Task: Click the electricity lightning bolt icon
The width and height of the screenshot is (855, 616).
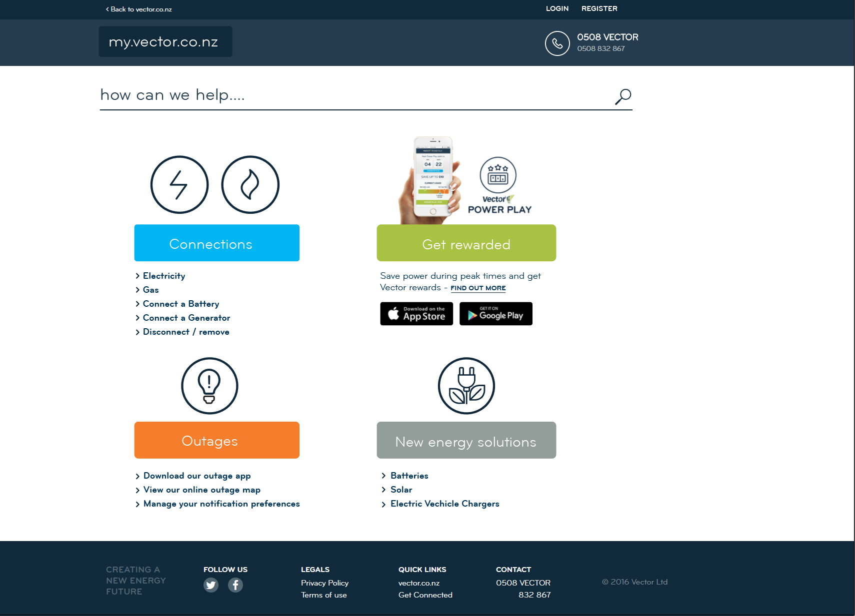Action: click(179, 185)
